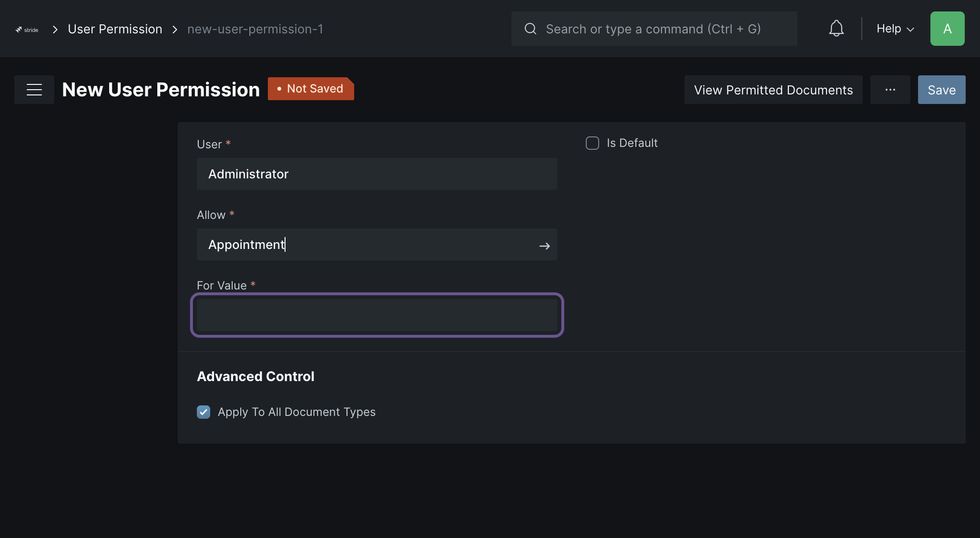The height and width of the screenshot is (538, 980).
Task: Save the new user permission
Action: [x=941, y=90]
